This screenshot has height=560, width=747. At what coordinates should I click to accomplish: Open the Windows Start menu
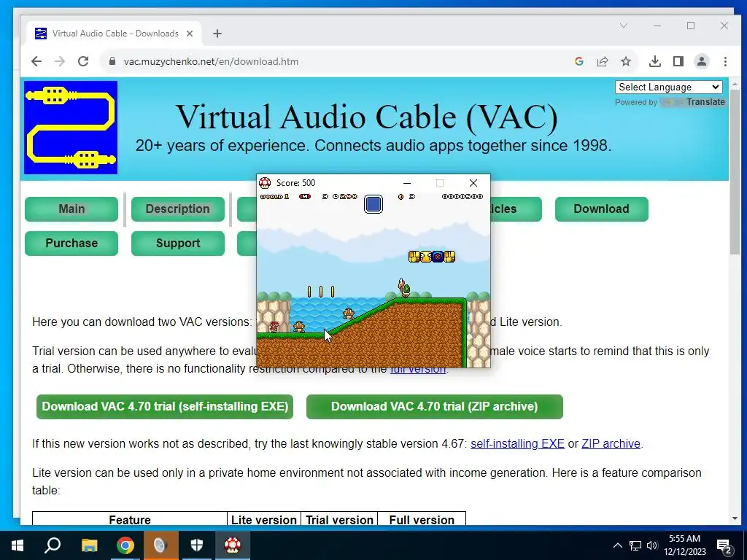click(x=18, y=545)
